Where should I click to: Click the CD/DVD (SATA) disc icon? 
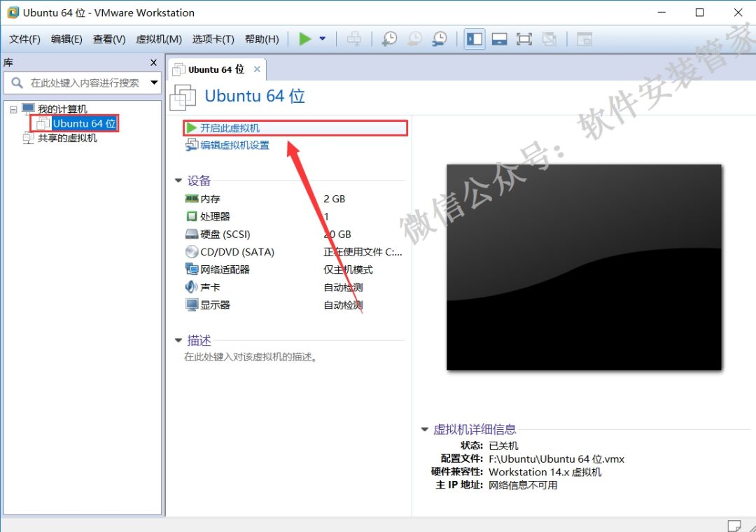pos(191,251)
